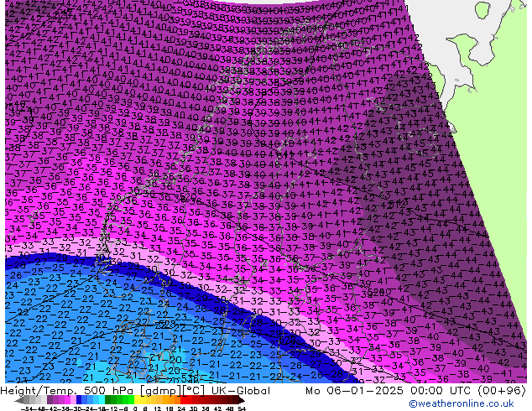Click the '12' label on the colour scale
532x411 pixels.
pos(158,409)
